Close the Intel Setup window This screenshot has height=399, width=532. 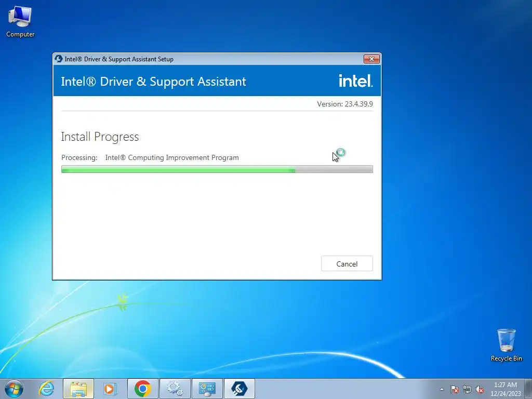[x=371, y=59]
